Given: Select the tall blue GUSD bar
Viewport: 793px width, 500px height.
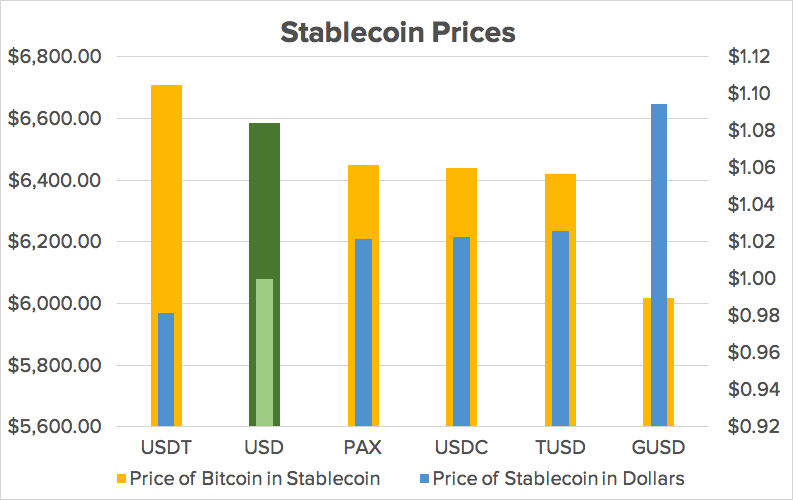Looking at the screenshot, I should [x=658, y=265].
